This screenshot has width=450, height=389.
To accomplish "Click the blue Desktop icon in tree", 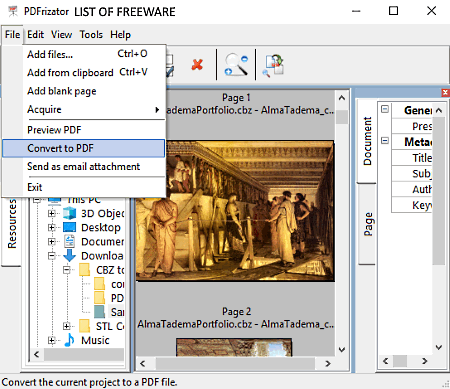I will [69, 227].
